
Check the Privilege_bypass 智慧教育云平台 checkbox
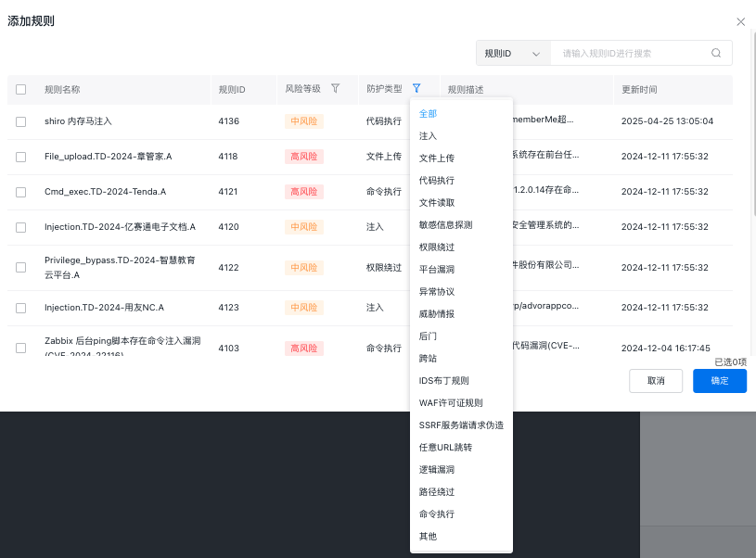tap(20, 268)
